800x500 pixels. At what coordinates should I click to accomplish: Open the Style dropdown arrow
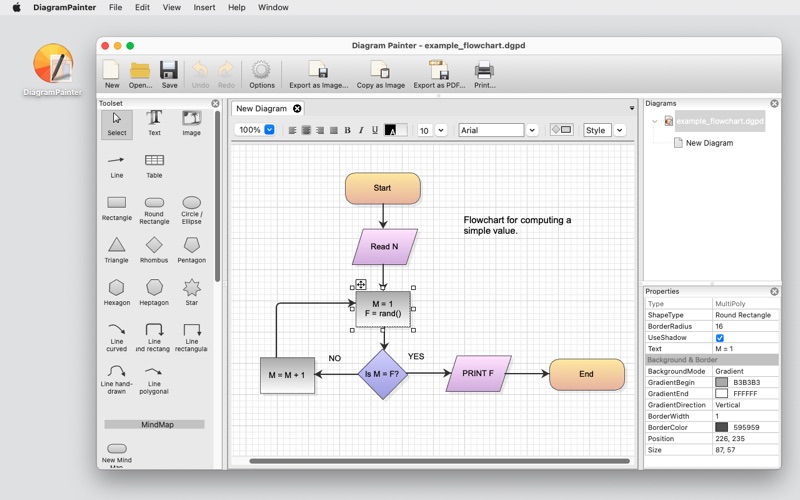coord(619,130)
